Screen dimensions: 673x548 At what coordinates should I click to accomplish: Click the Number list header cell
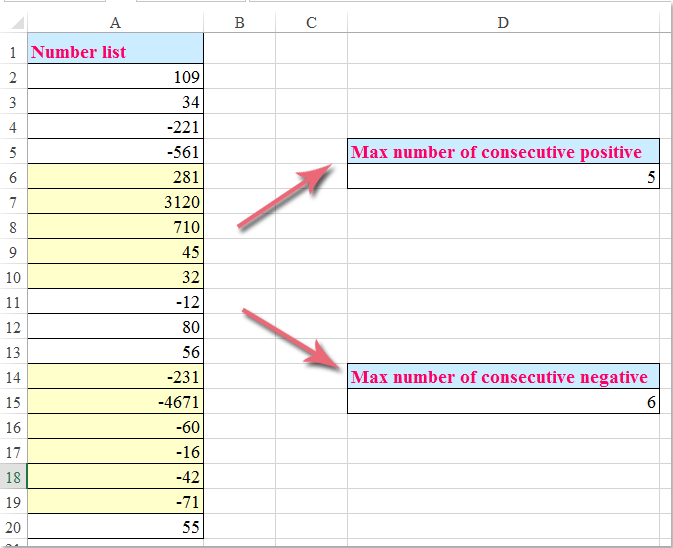coord(116,52)
